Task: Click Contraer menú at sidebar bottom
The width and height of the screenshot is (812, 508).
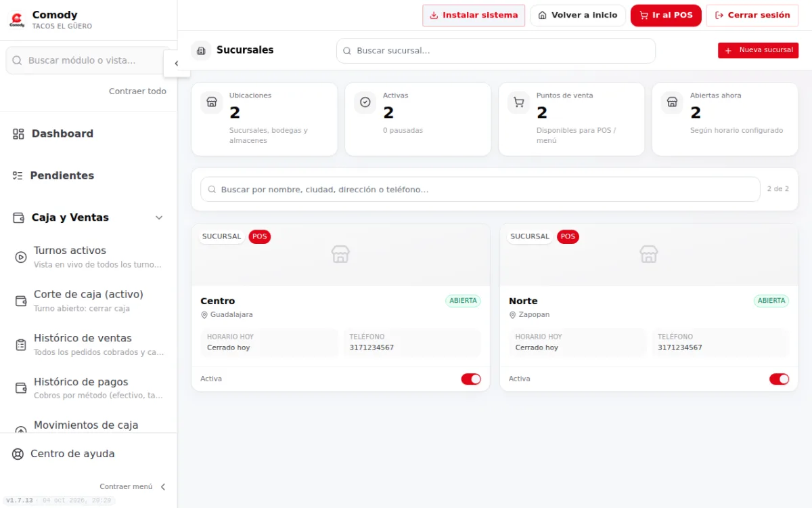Action: tap(133, 486)
